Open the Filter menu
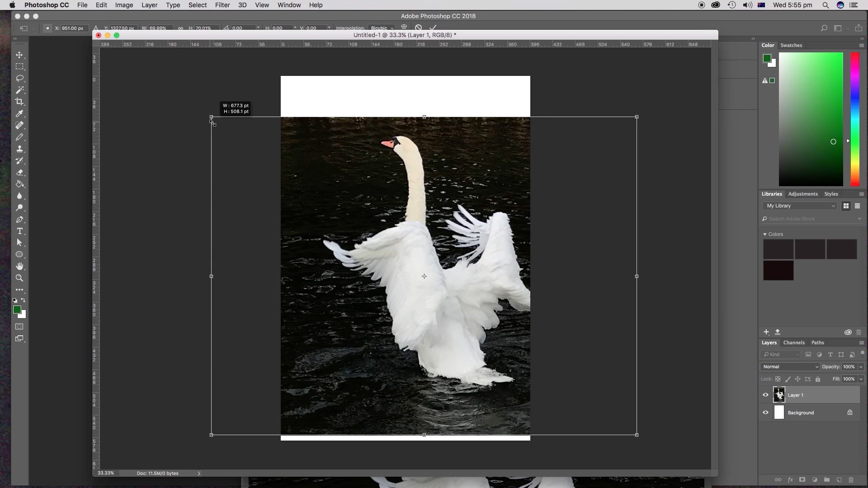This screenshot has width=868, height=488. click(222, 5)
